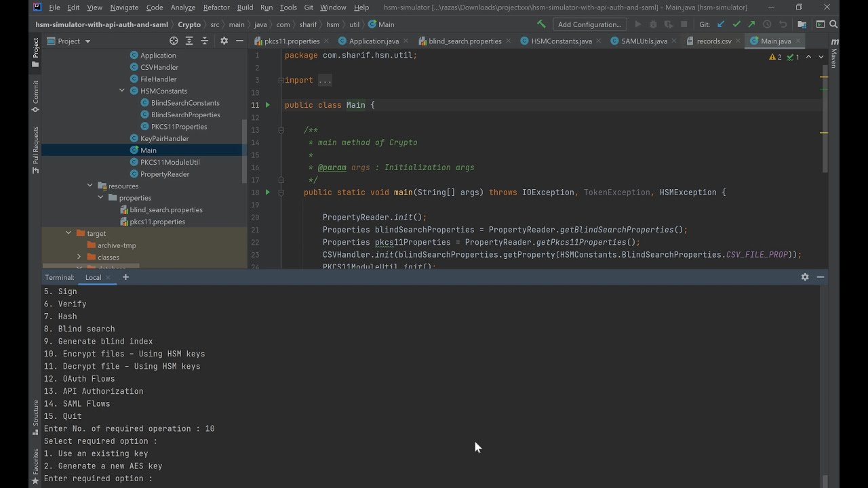Click the Project tree vertical scrollbar
868x488 pixels.
[x=244, y=150]
